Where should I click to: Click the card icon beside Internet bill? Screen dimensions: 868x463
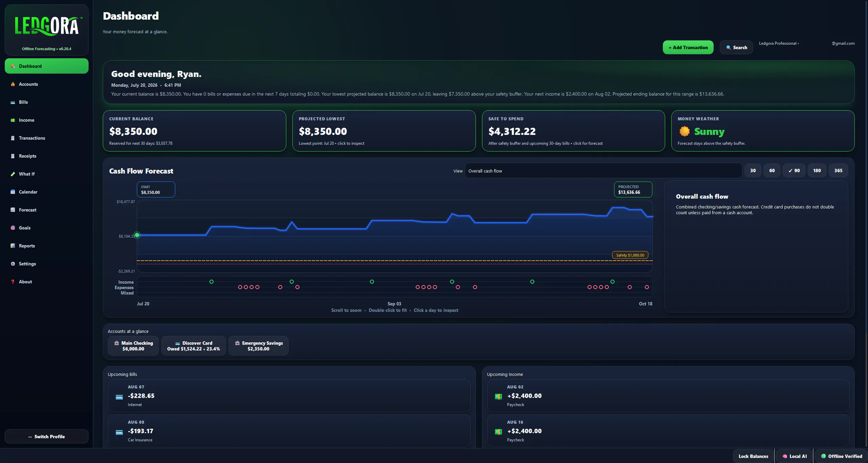pos(119,397)
